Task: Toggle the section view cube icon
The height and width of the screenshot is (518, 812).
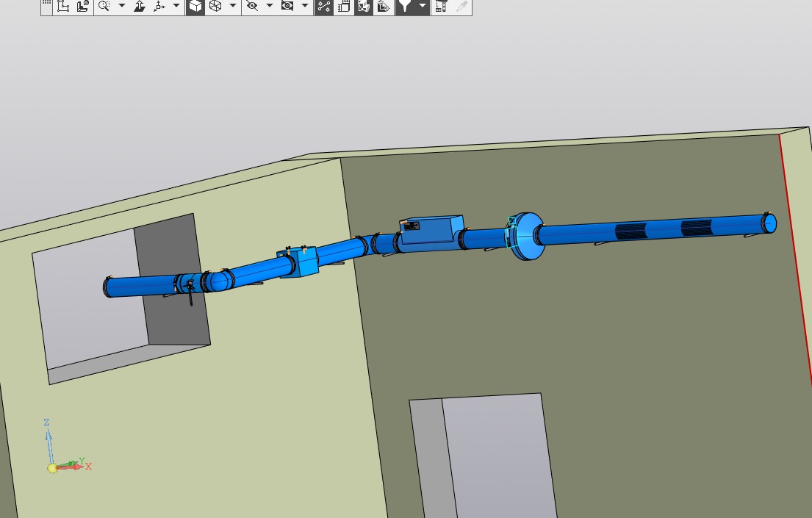Action: 364,6
